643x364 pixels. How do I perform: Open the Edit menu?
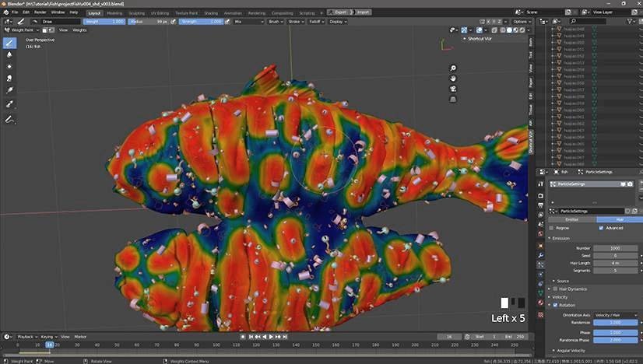tap(26, 12)
